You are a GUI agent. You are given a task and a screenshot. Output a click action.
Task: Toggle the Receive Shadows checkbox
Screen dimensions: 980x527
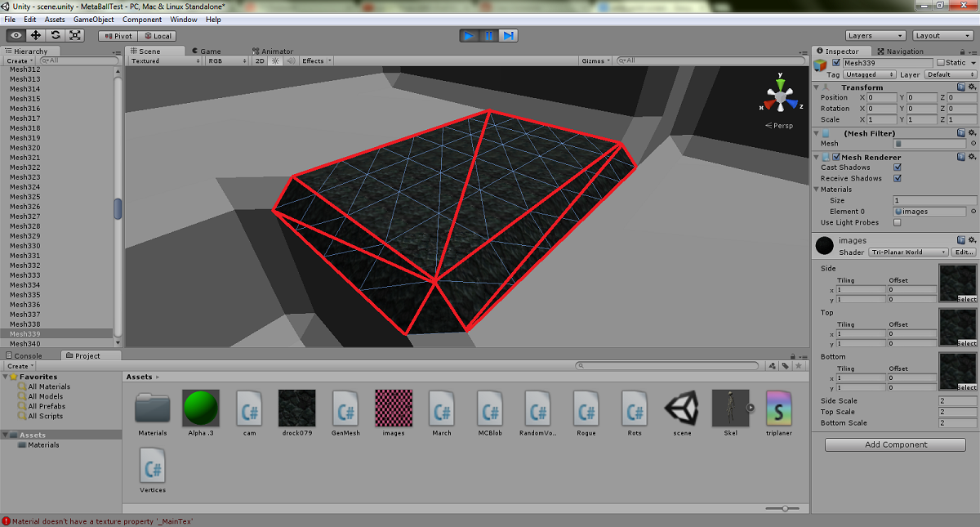(x=898, y=178)
